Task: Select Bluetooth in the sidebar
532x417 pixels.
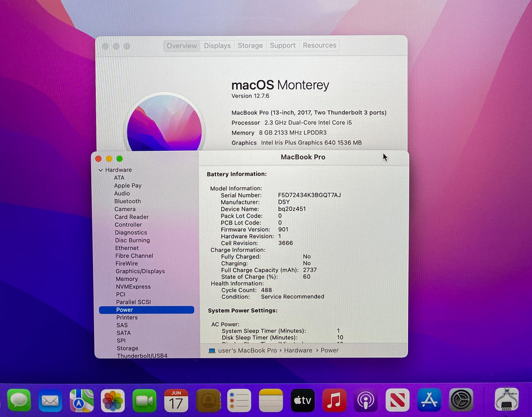Action: 127,201
